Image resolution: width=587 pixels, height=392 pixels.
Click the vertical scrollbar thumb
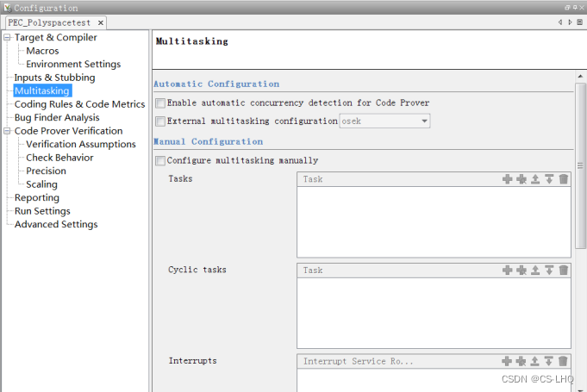(x=580, y=165)
